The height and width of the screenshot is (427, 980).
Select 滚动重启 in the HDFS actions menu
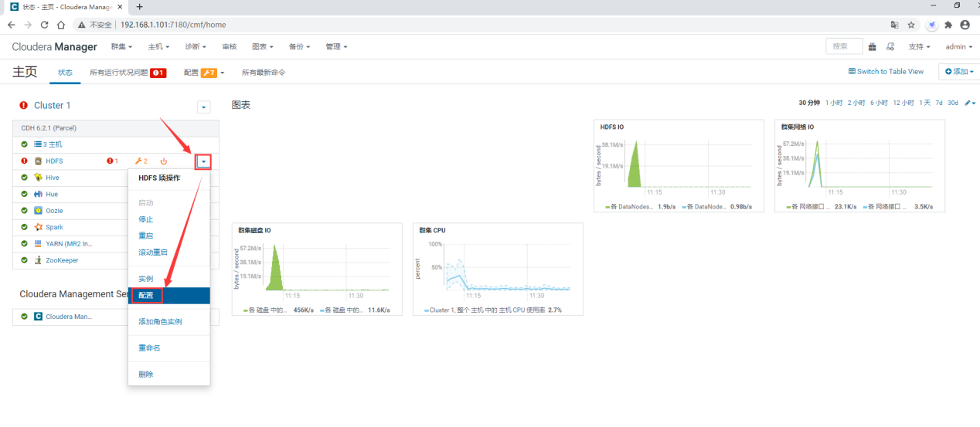click(169, 252)
